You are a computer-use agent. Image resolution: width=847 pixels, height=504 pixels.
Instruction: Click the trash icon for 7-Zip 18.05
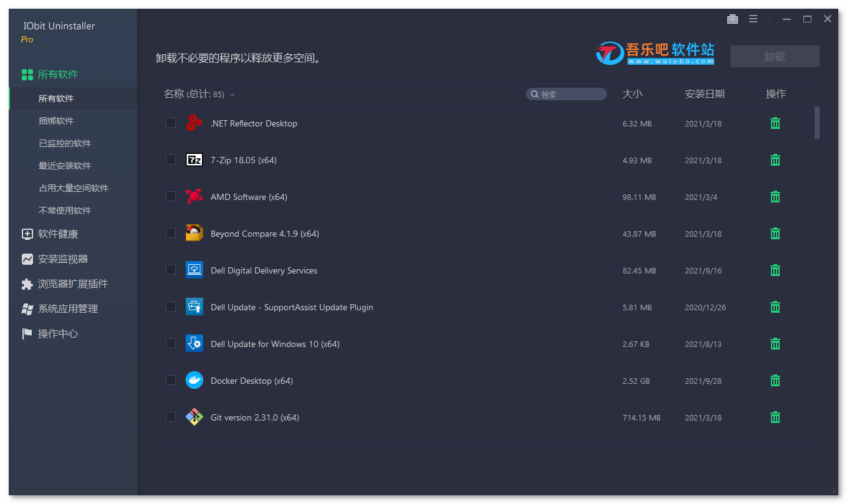[775, 160]
